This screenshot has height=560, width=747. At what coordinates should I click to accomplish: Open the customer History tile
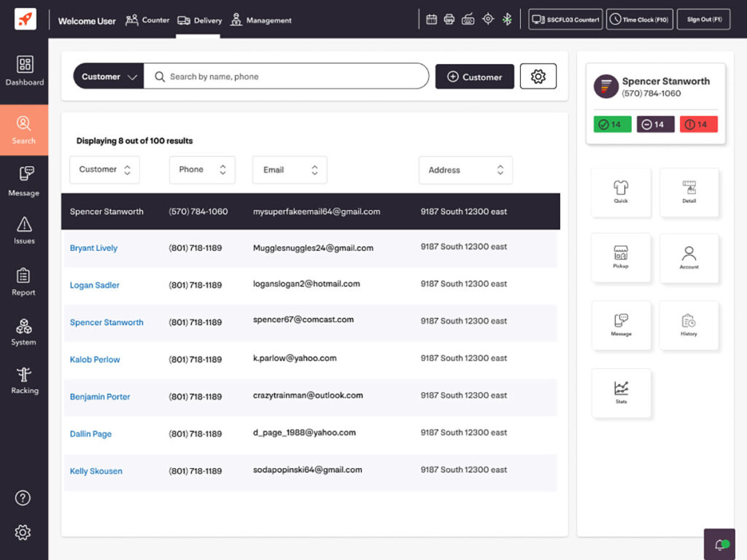tap(689, 325)
